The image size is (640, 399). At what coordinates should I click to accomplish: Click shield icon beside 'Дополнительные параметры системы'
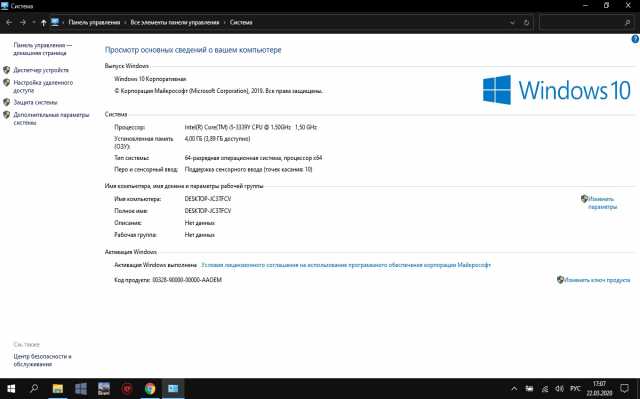tap(7, 115)
